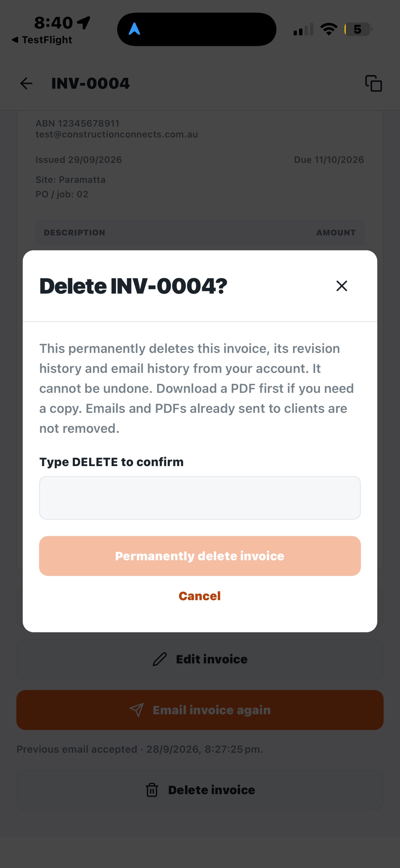Tap the Edit invoice button label

pyautogui.click(x=212, y=659)
